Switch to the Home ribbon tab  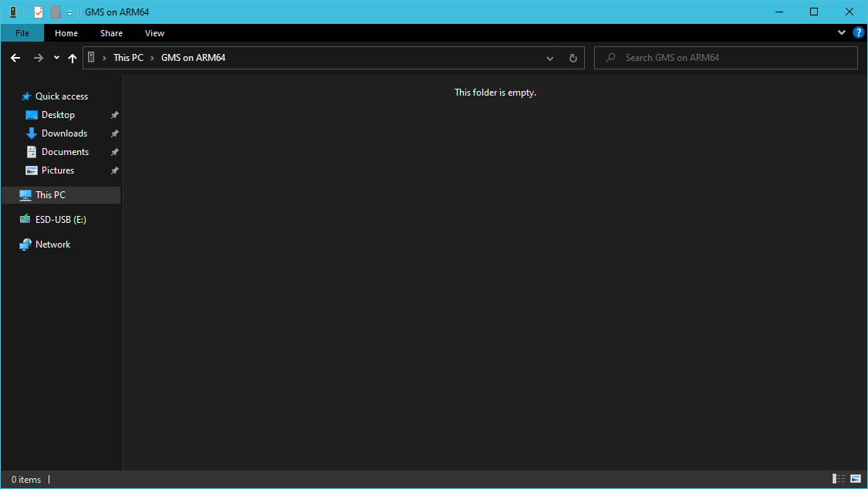[x=66, y=33]
